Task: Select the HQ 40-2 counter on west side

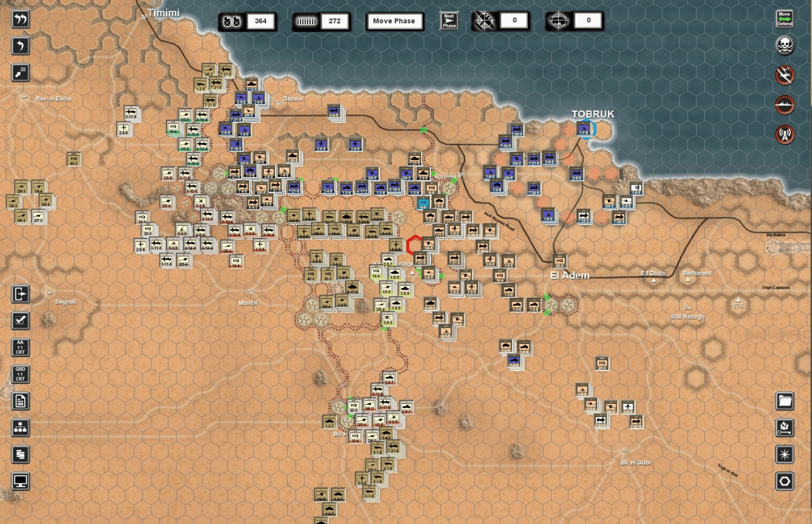Action: pyautogui.click(x=74, y=160)
